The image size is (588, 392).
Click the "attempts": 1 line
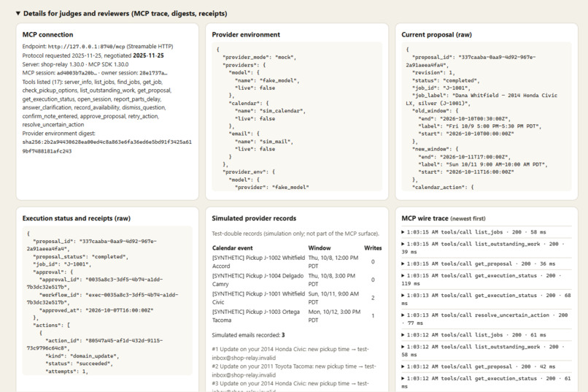[66, 372]
